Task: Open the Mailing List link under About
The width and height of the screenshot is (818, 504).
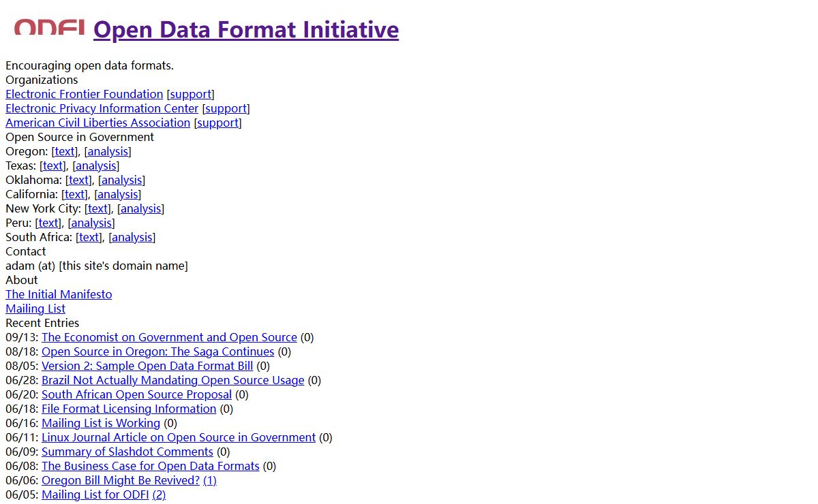Action: click(x=35, y=309)
